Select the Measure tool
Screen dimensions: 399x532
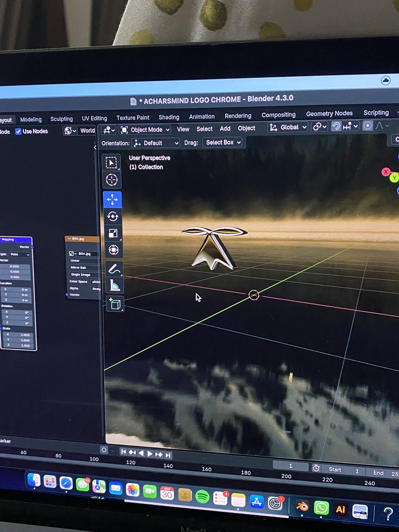pos(115,286)
